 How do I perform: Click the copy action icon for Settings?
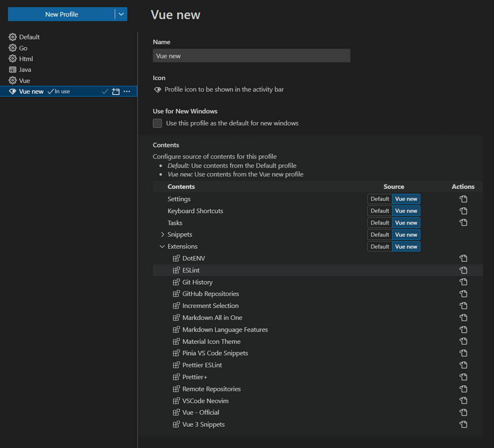click(x=463, y=199)
